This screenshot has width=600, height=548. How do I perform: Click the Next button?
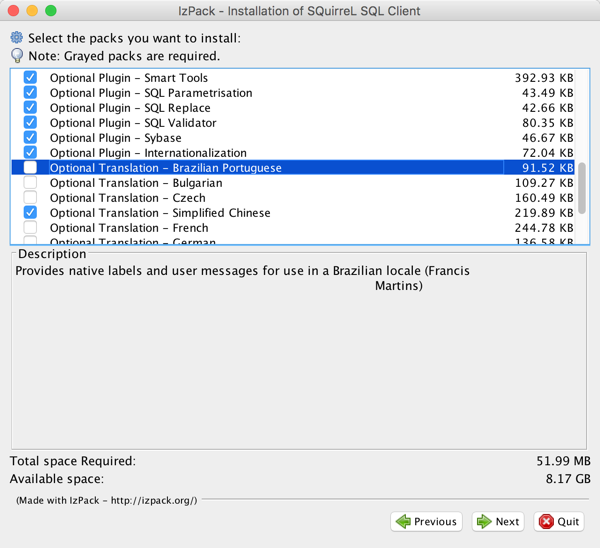pos(498,522)
